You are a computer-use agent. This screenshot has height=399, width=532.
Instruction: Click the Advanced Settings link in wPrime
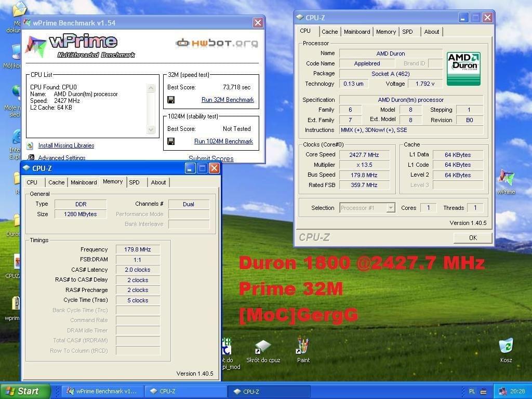62,158
